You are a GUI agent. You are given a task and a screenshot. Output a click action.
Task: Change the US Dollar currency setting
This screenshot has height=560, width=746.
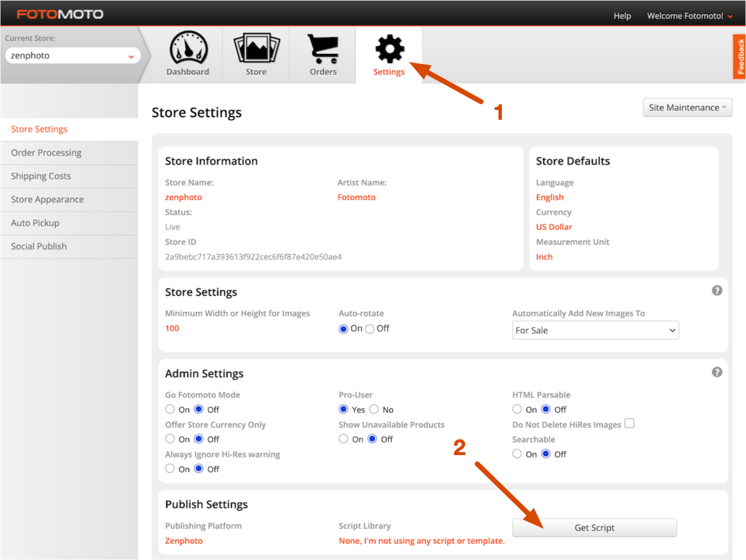coord(554,227)
